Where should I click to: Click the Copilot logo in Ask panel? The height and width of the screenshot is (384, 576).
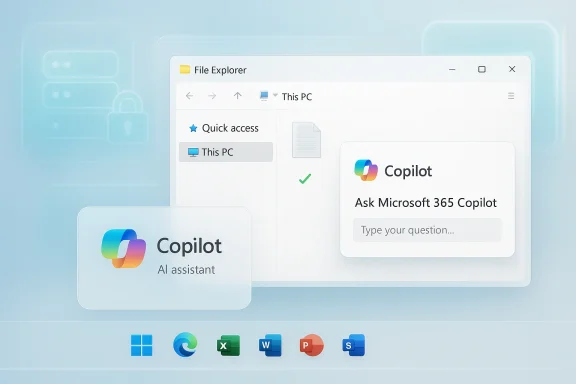(366, 170)
